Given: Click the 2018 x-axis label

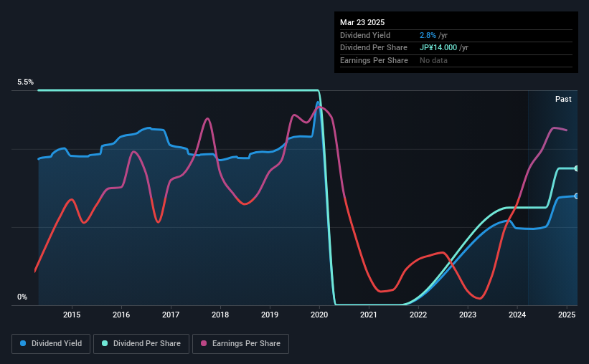Looking at the screenshot, I should pyautogui.click(x=220, y=315).
